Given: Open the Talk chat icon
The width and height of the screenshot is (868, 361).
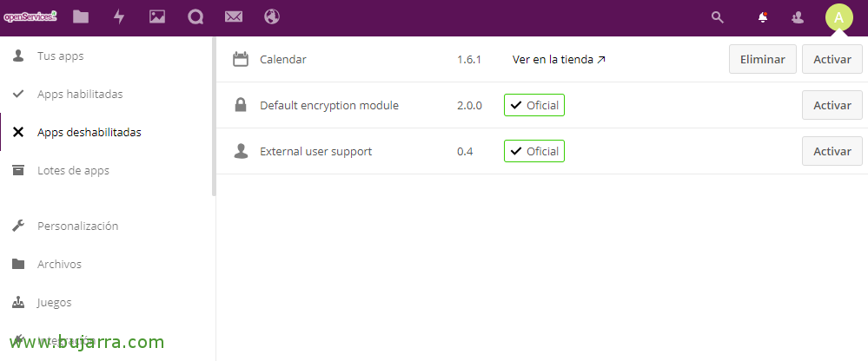Looking at the screenshot, I should (x=195, y=16).
